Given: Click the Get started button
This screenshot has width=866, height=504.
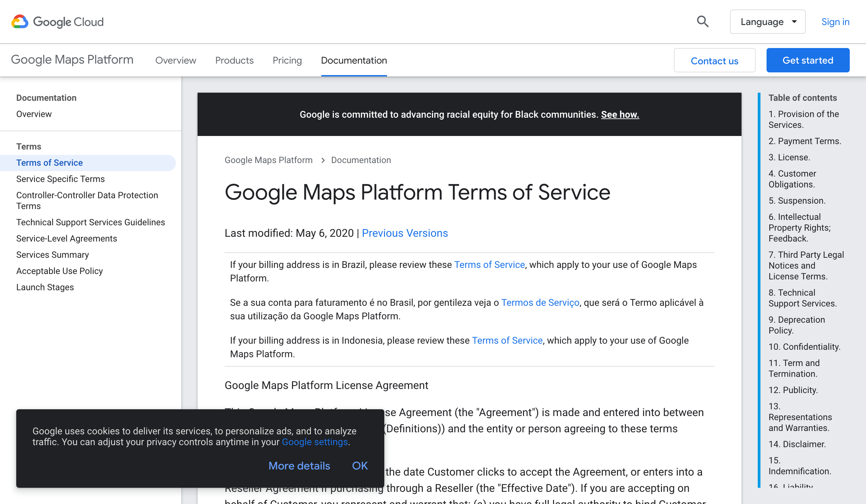Looking at the screenshot, I should click(808, 61).
